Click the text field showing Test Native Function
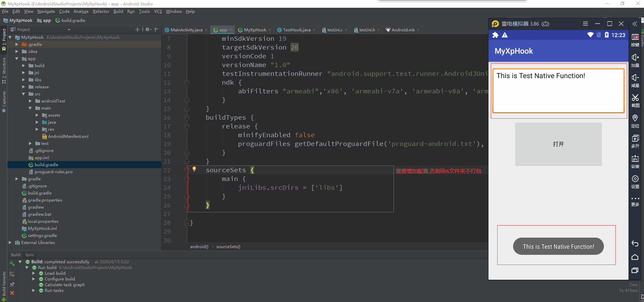This screenshot has width=644, height=302. [558, 91]
